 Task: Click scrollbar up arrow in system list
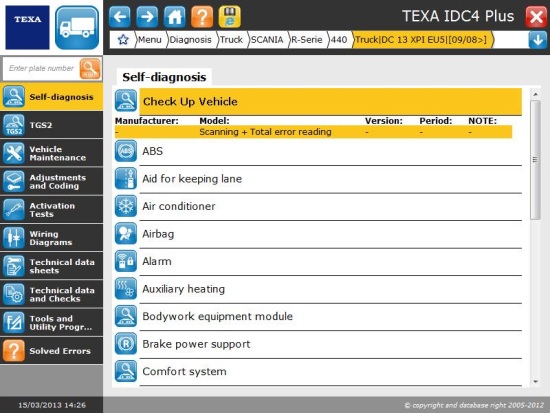[x=535, y=94]
